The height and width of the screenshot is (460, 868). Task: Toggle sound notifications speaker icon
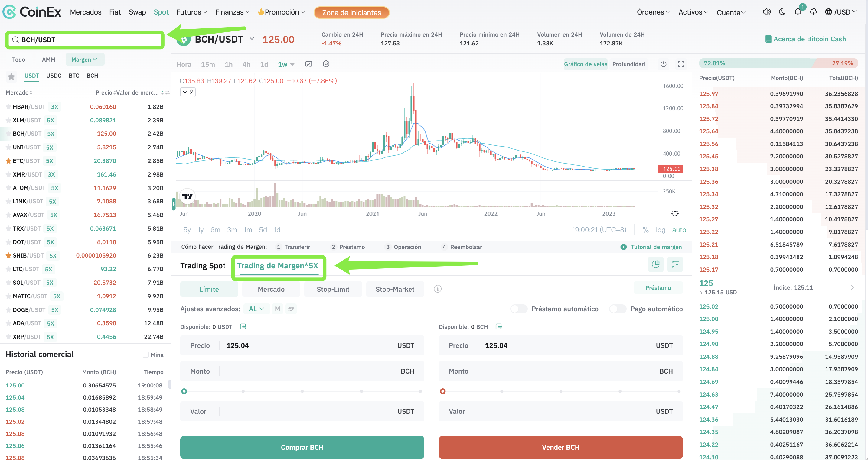point(767,12)
